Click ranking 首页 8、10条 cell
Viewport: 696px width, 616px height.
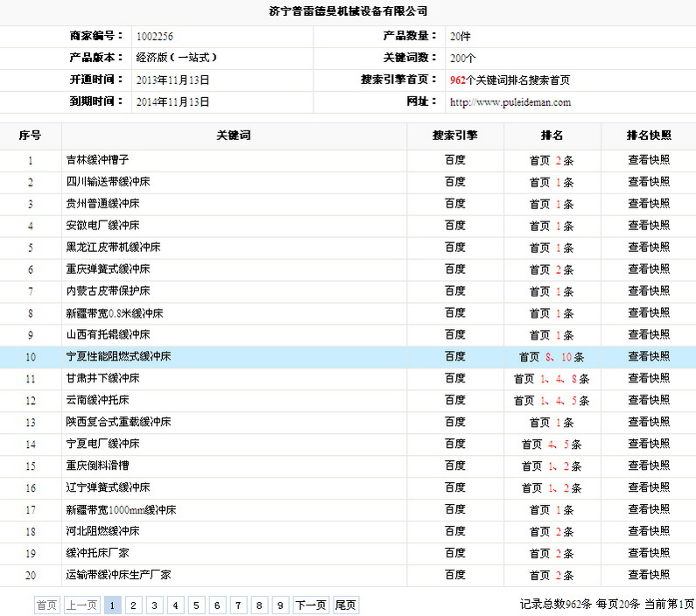(x=552, y=357)
